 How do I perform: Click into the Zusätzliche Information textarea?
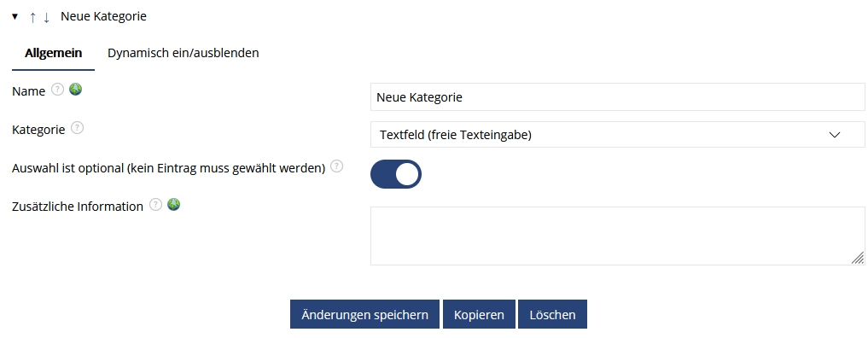(x=617, y=236)
